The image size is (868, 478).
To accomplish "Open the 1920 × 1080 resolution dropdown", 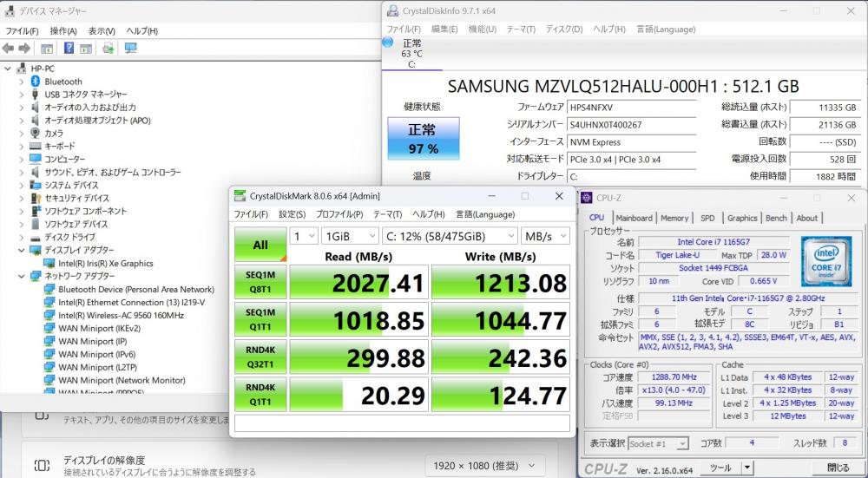I will [485, 465].
